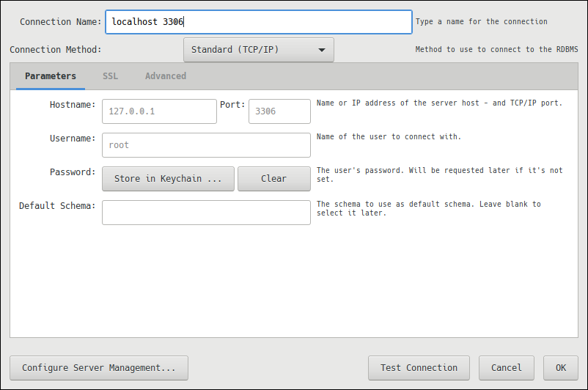Click the "Connection Method:" label
The image size is (588, 390).
coord(56,50)
